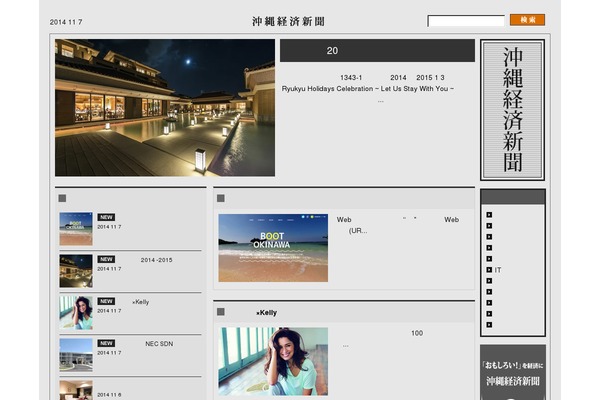
Task: Click the NEW badge beside NEC SDN headline
Action: 106,344
